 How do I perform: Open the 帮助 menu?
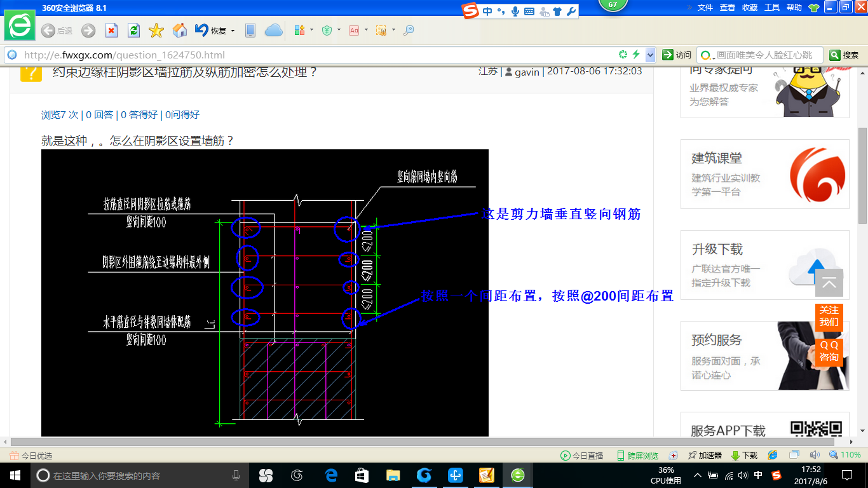tap(794, 8)
